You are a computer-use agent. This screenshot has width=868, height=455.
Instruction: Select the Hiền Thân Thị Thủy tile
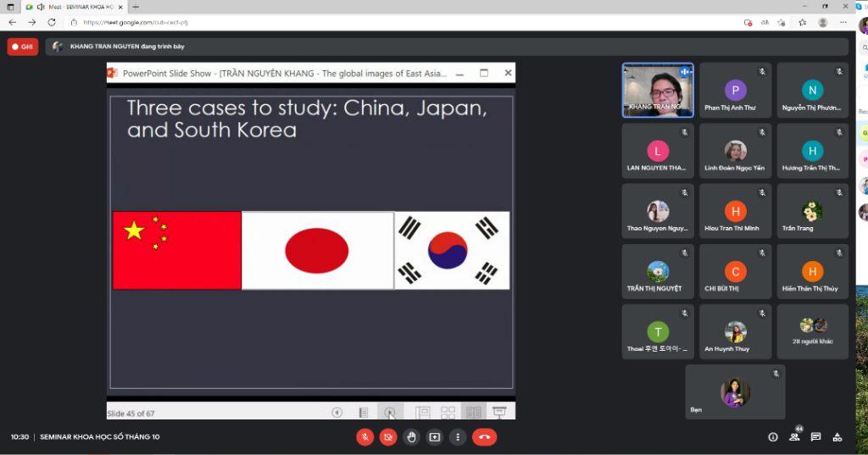[813, 272]
